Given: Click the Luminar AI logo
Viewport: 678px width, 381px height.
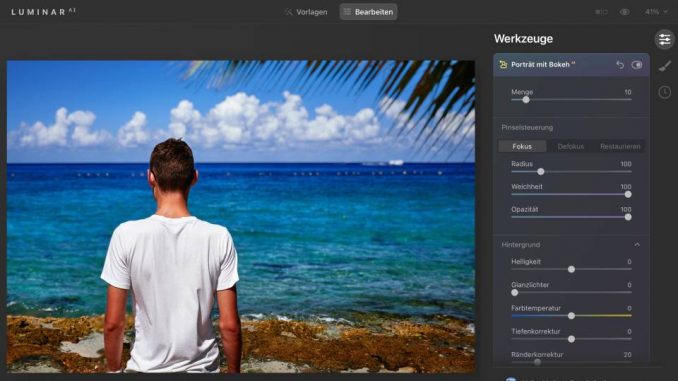Looking at the screenshot, I should 43,12.
